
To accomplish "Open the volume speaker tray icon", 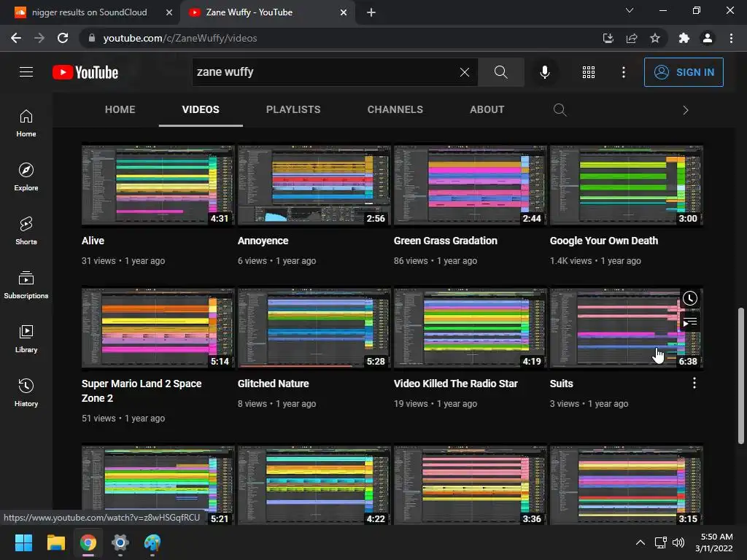I will pos(678,542).
